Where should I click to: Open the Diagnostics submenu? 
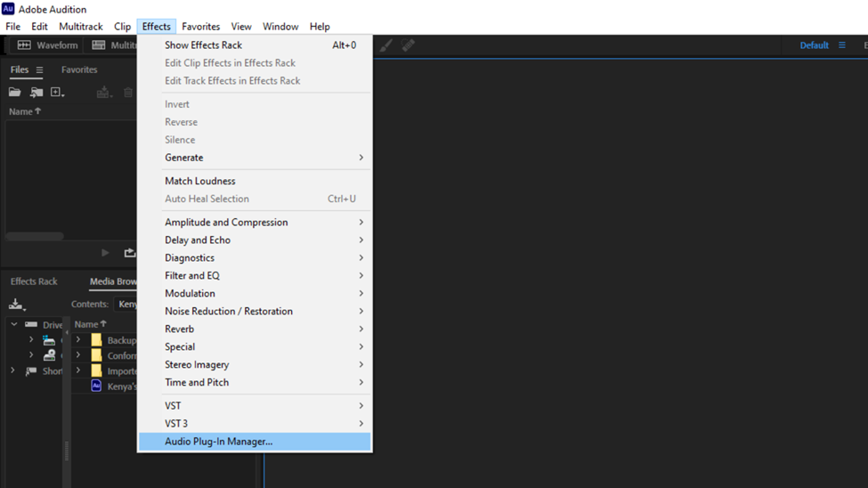(255, 257)
